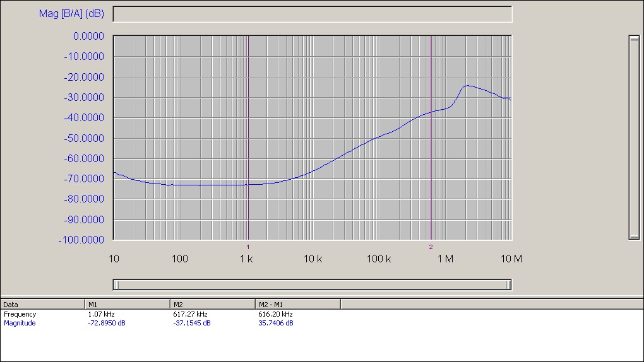
Task: Click the 1 M x-axis label
Action: tap(445, 259)
